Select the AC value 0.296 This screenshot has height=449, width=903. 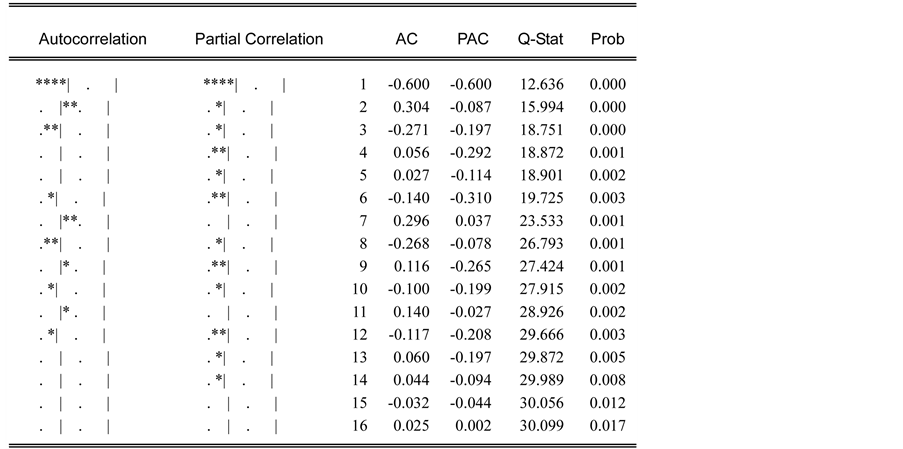click(411, 221)
